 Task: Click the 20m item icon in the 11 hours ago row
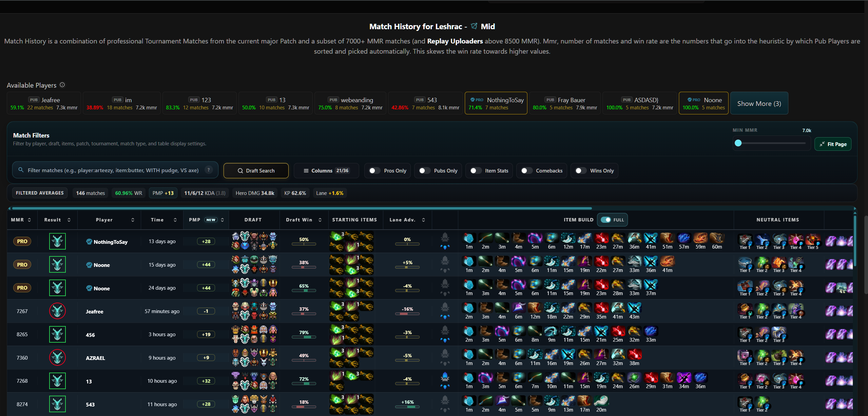(x=601, y=401)
